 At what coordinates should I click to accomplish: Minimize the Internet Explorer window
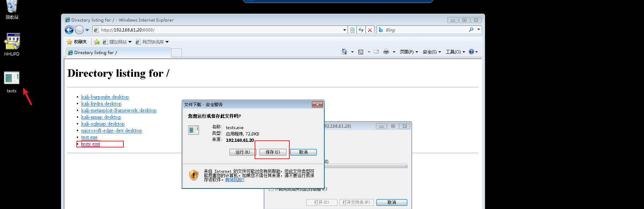click(453, 20)
